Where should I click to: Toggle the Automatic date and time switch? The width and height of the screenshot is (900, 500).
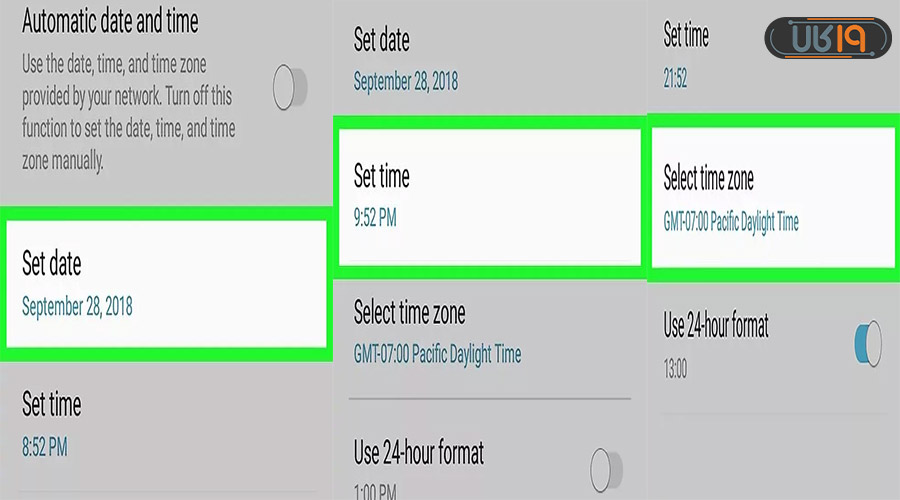290,89
